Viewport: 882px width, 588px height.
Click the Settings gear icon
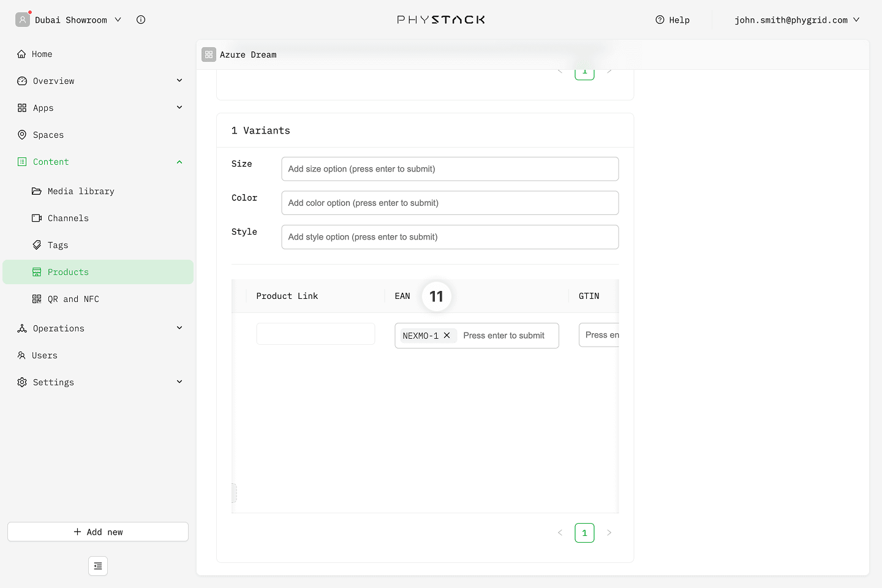point(22,382)
